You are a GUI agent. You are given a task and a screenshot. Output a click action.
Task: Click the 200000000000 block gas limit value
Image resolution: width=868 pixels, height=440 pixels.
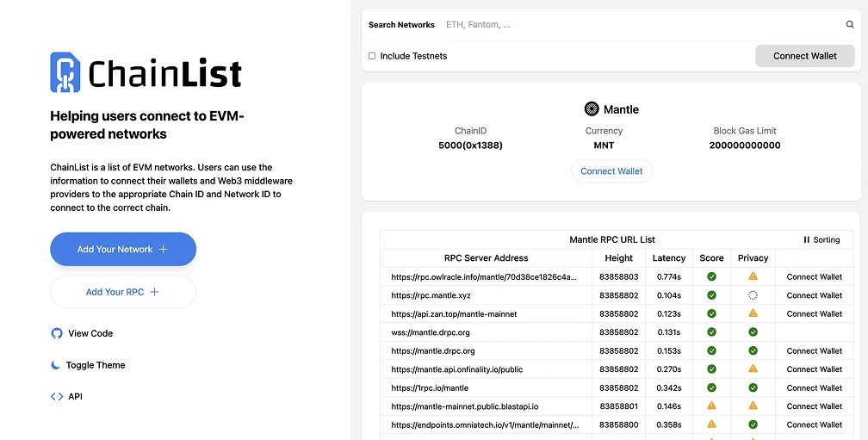(745, 145)
